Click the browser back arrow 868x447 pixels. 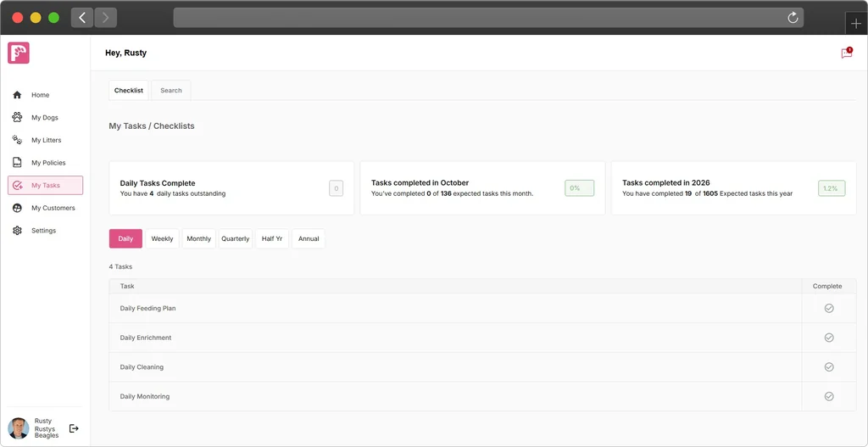[82, 18]
